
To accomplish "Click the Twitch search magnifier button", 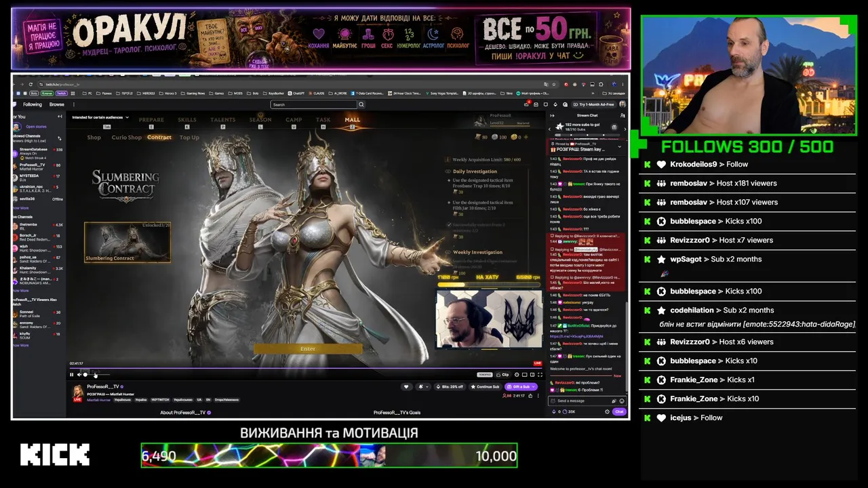I will coord(361,104).
